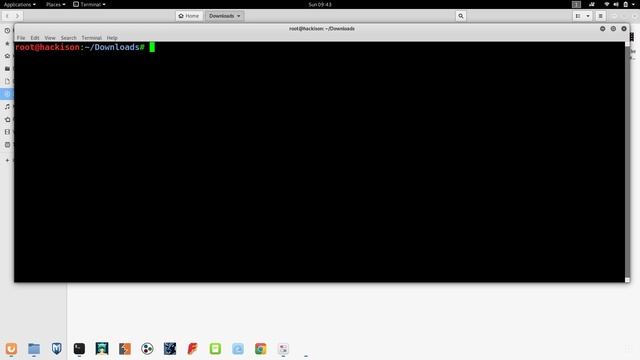Open the Places menu in top bar
Viewport: 640px width, 360px height.
point(56,4)
